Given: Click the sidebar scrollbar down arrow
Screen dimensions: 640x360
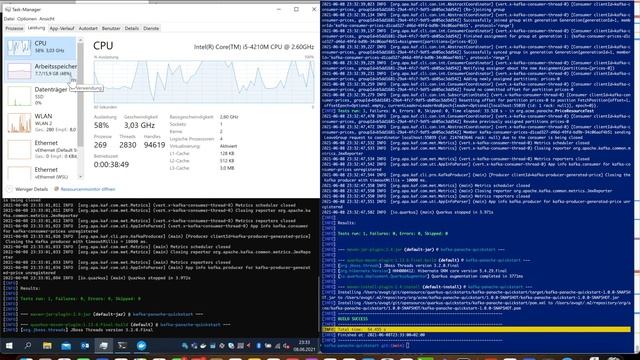Looking at the screenshot, I should point(80,177).
